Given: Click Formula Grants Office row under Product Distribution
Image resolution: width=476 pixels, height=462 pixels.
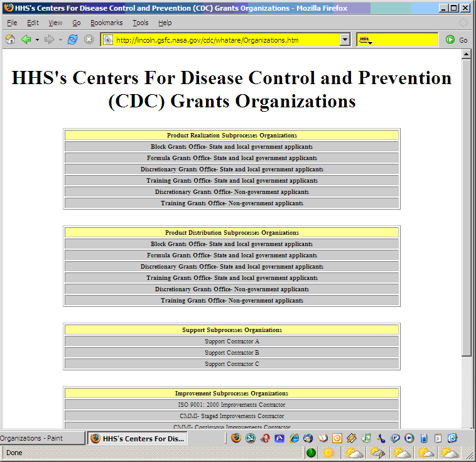Looking at the screenshot, I should pos(232,255).
